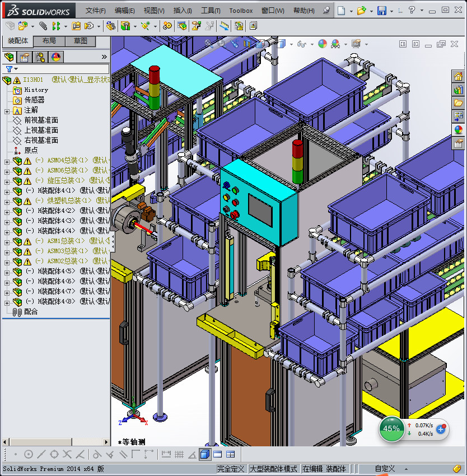Activate the Section View tool
This screenshot has width=467, height=476.
247,44
